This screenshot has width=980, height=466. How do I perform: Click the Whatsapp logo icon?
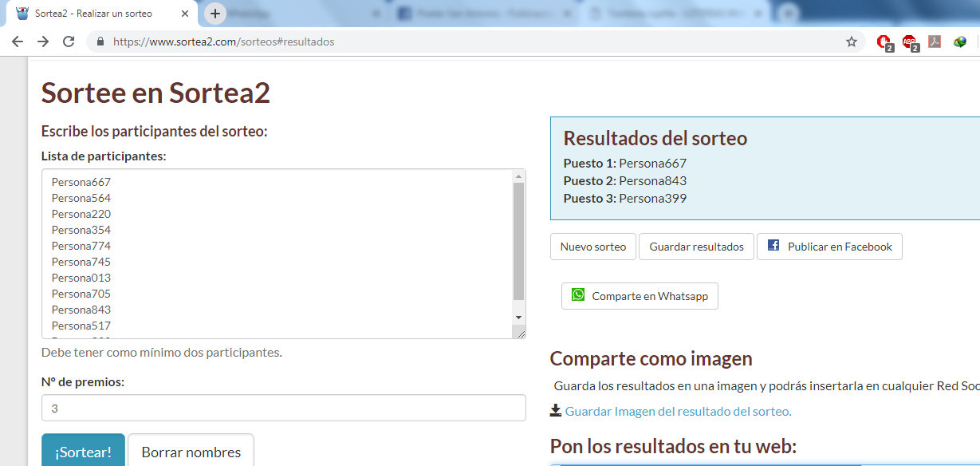tap(578, 295)
